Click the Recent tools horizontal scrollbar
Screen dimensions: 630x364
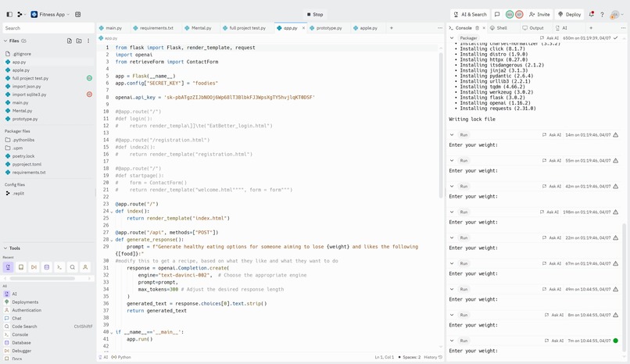click(x=42, y=279)
